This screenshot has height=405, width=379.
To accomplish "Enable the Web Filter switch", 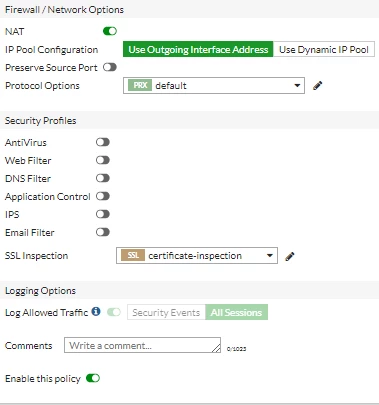I will click(x=103, y=160).
